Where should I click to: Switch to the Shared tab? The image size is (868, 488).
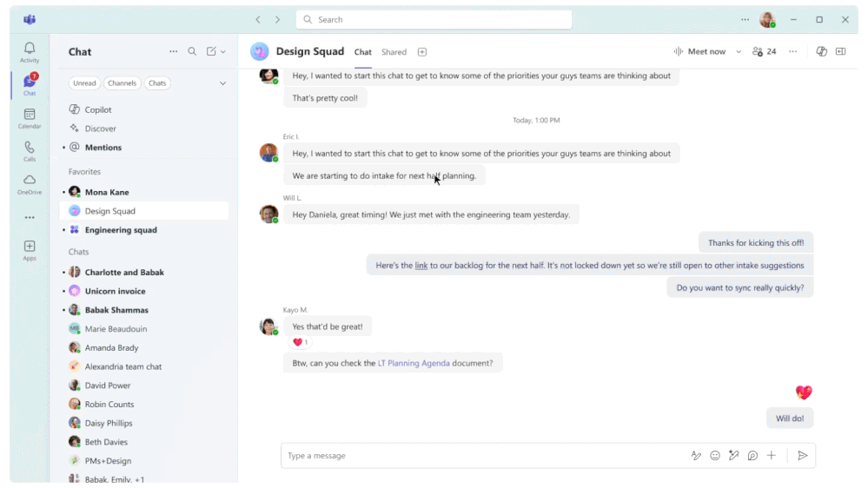(394, 52)
